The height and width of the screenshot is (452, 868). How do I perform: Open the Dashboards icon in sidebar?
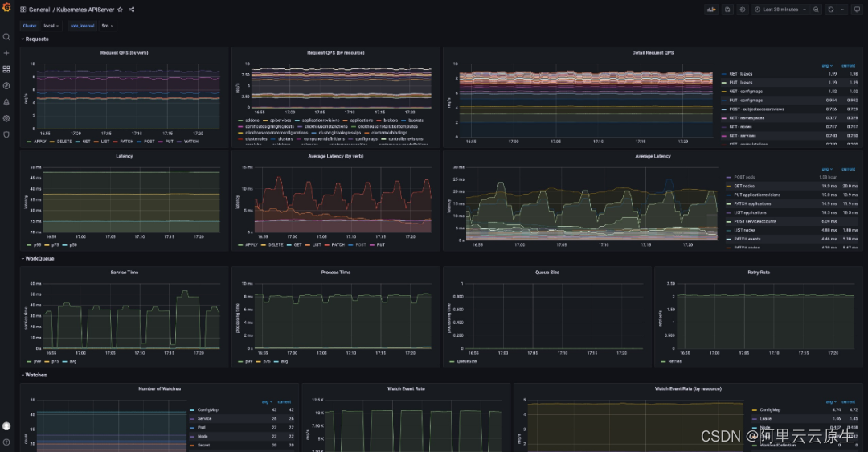point(6,69)
